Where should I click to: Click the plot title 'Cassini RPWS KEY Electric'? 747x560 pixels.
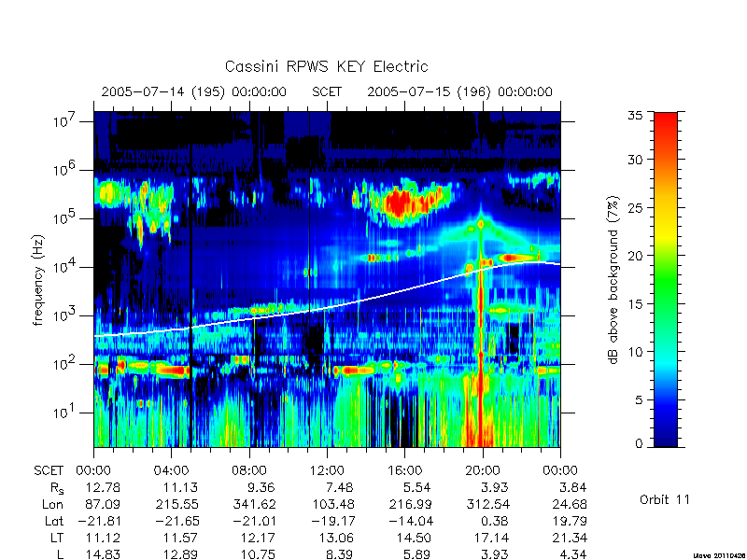click(x=326, y=66)
